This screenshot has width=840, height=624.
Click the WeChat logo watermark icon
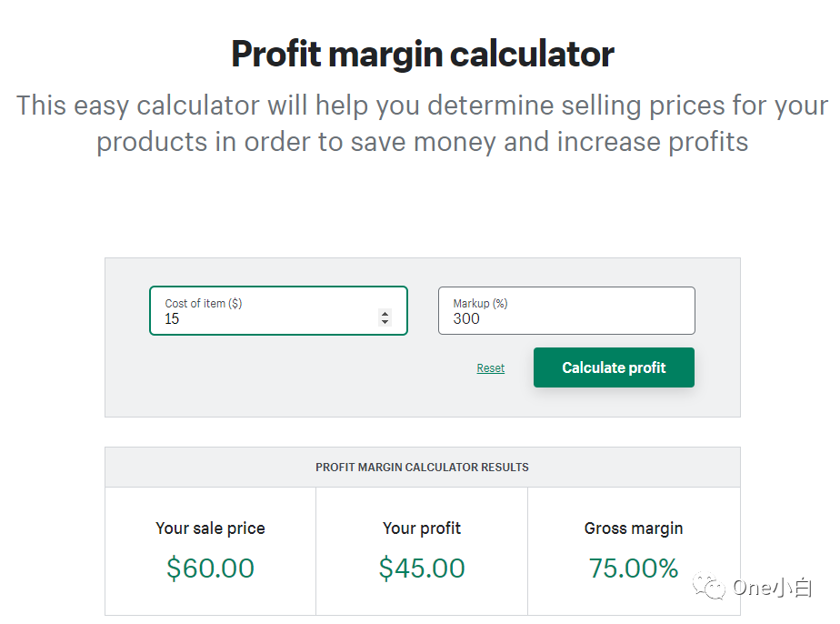[711, 587]
